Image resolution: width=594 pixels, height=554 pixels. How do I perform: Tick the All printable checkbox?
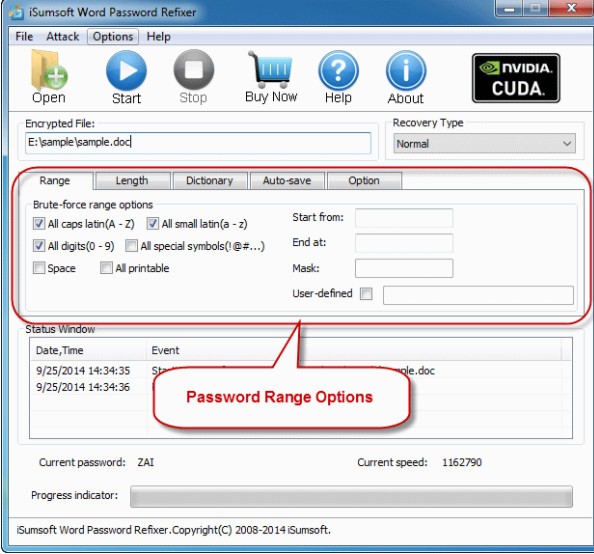[x=106, y=268]
